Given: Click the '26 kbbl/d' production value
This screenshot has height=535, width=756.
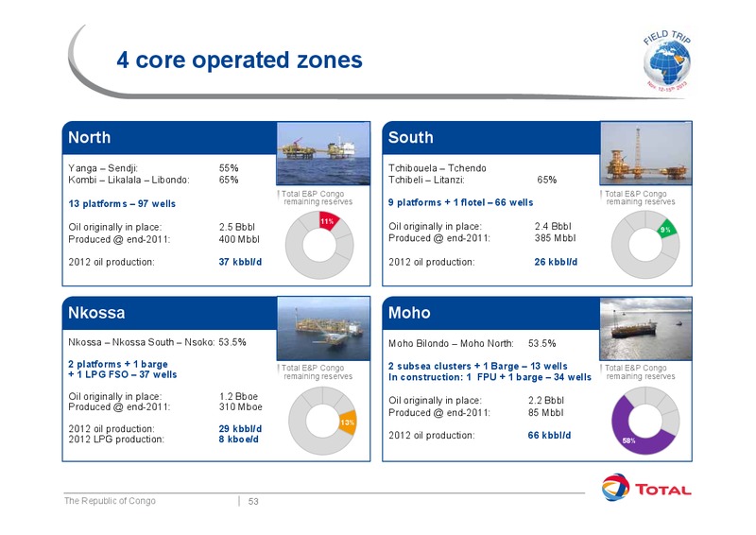Looking at the screenshot, I should pyautogui.click(x=556, y=262).
